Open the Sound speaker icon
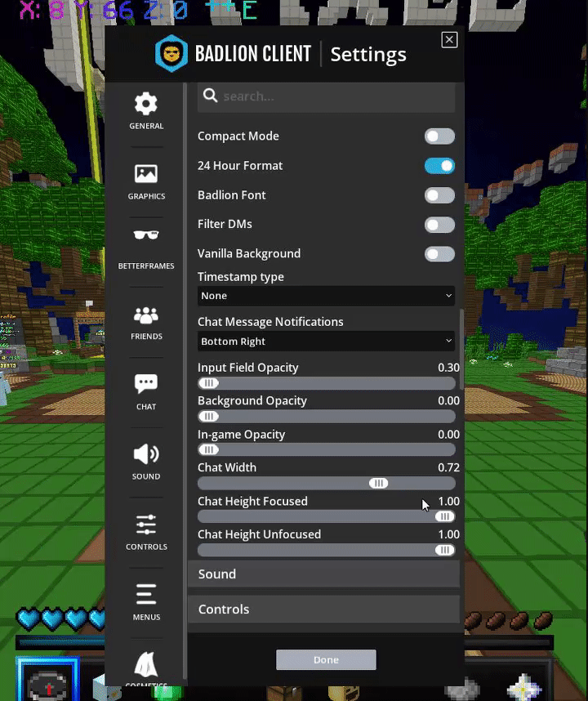The height and width of the screenshot is (701, 588). coord(146,454)
